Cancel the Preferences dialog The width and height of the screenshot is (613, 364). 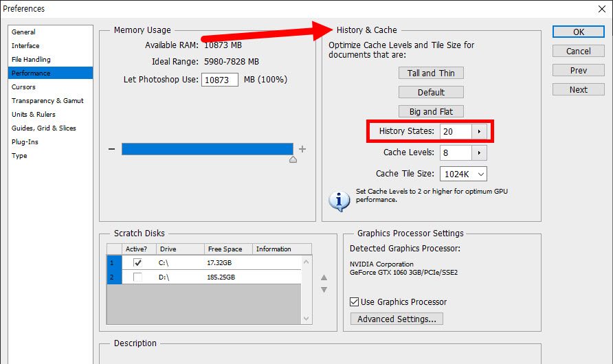578,51
